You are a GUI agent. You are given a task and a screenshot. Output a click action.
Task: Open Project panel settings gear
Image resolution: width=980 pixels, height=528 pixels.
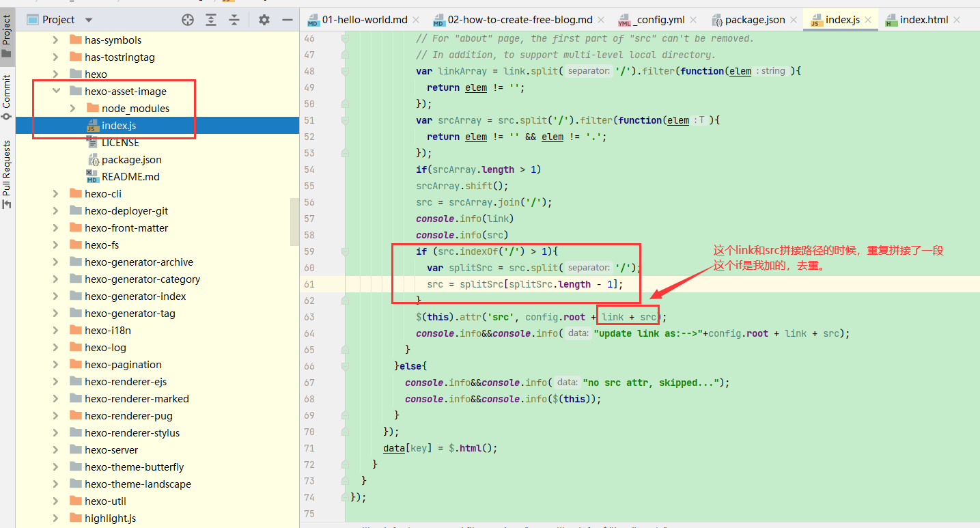[x=264, y=20]
